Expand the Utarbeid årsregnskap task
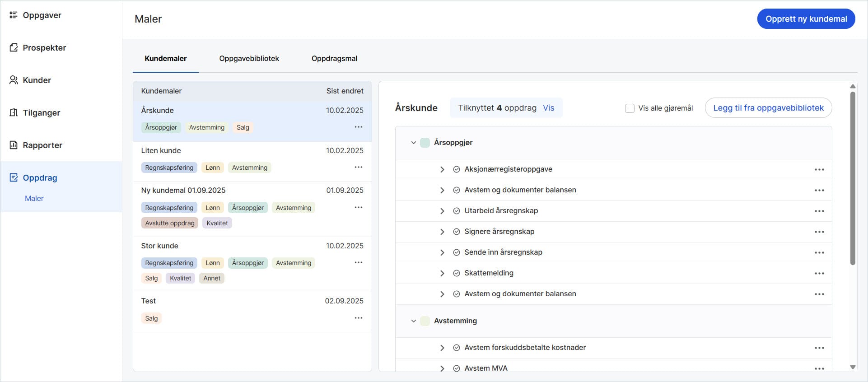 (442, 211)
